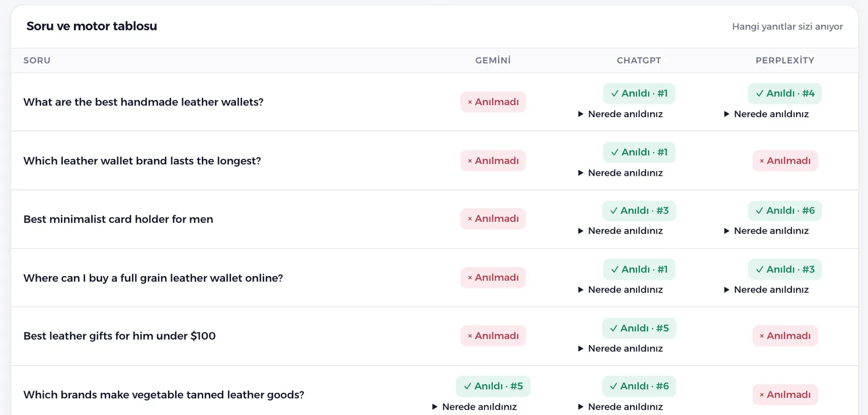
Task: Click question 'What are the best handmade leather wallets?'
Action: [143, 102]
